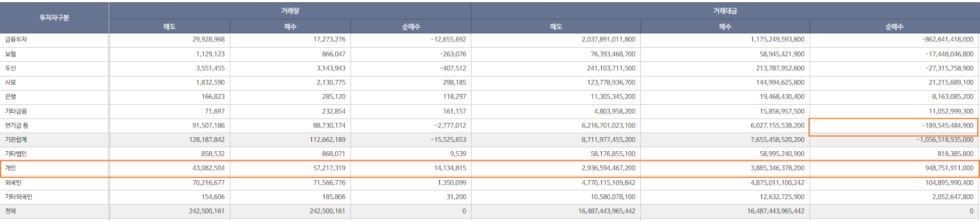
Task: Click the 매도 header under 거래대금
Action: (x=556, y=27)
